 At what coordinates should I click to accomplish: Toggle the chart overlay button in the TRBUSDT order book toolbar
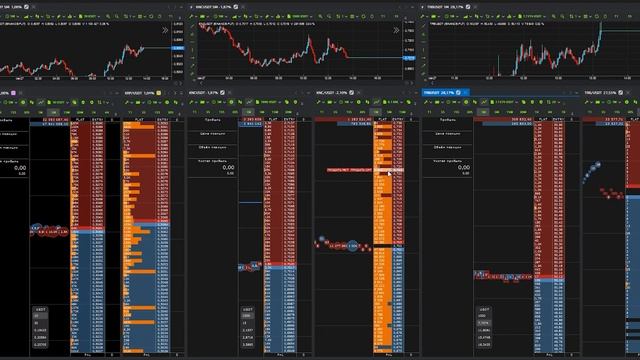484,102
